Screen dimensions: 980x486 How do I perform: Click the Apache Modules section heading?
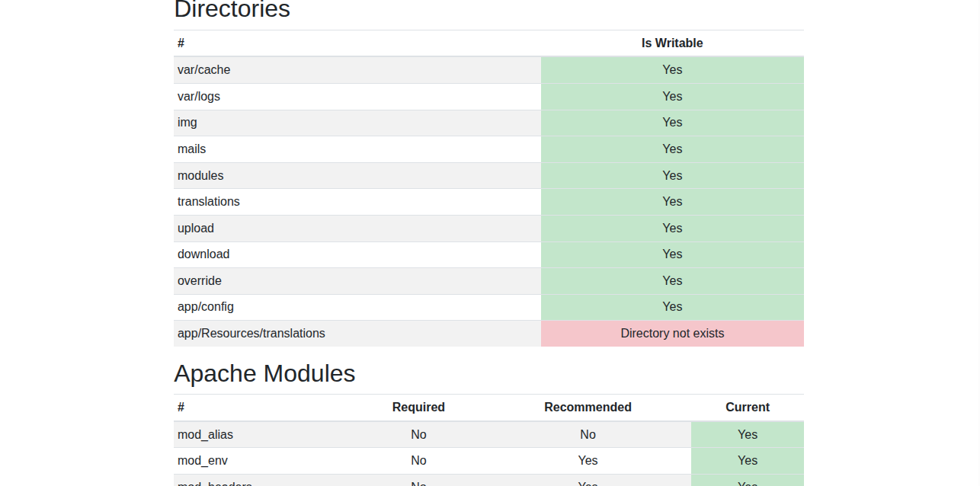tap(264, 374)
